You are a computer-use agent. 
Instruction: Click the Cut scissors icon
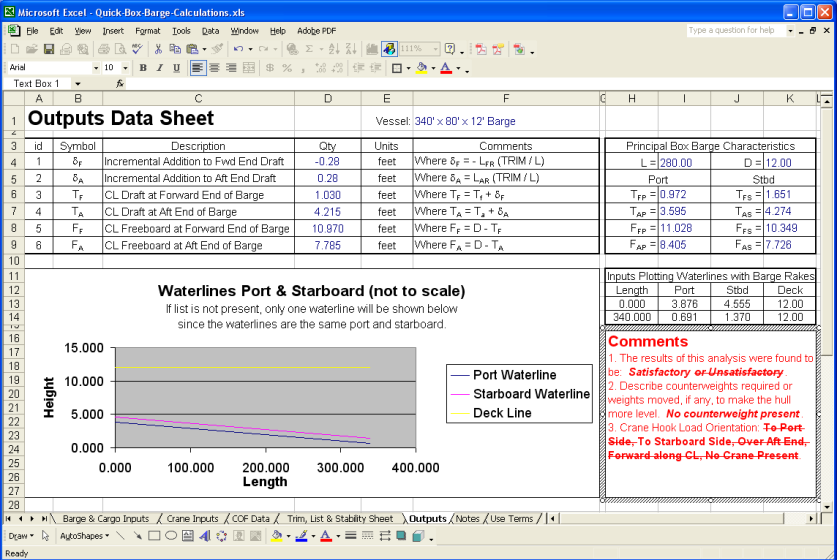[x=157, y=49]
